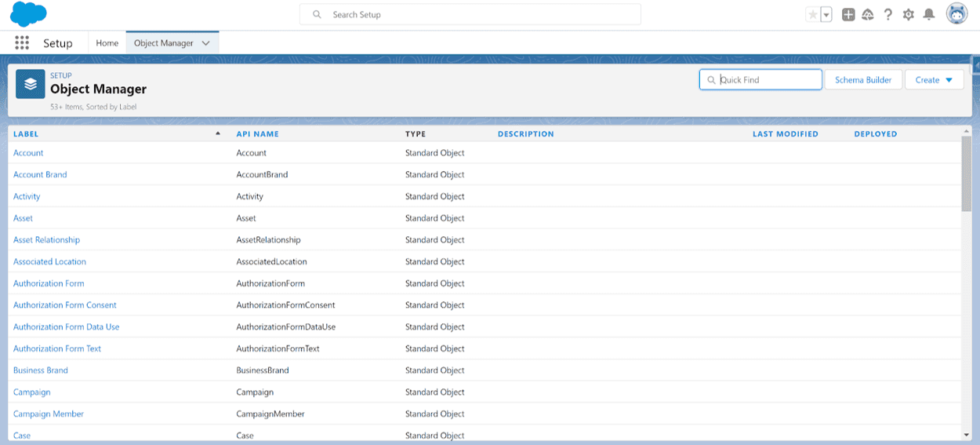
Task: Sort by Deployed column header
Action: coord(876,134)
